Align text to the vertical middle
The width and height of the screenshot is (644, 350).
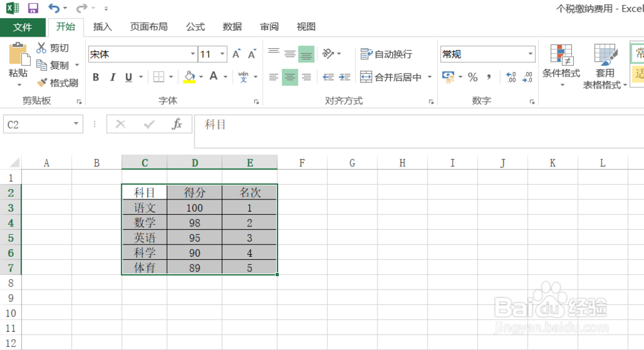point(290,54)
